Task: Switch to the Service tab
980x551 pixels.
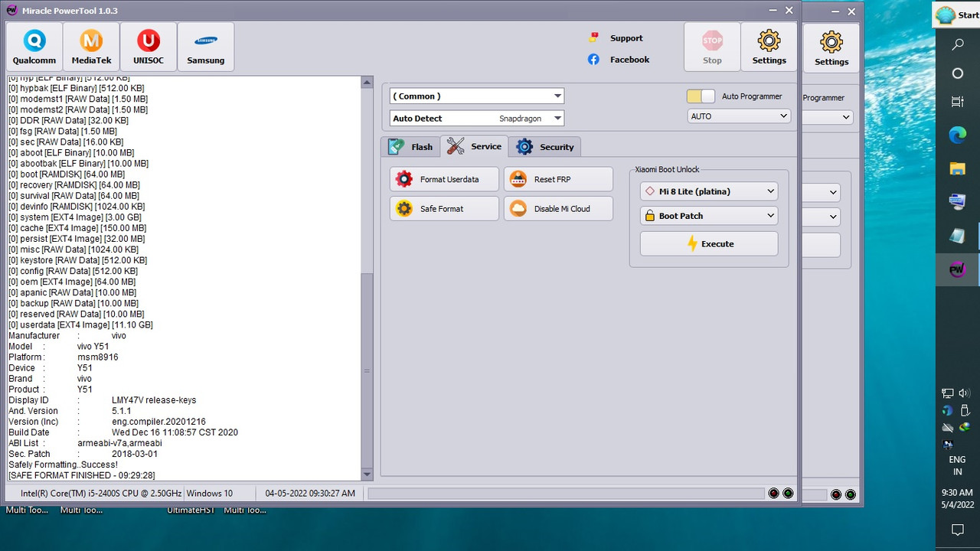Action: coord(475,146)
